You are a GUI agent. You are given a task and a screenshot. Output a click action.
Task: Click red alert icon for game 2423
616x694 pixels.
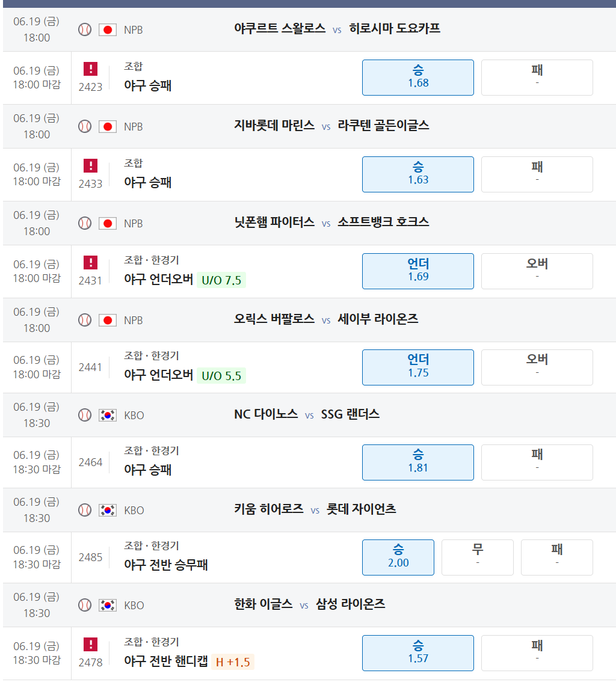tap(90, 69)
